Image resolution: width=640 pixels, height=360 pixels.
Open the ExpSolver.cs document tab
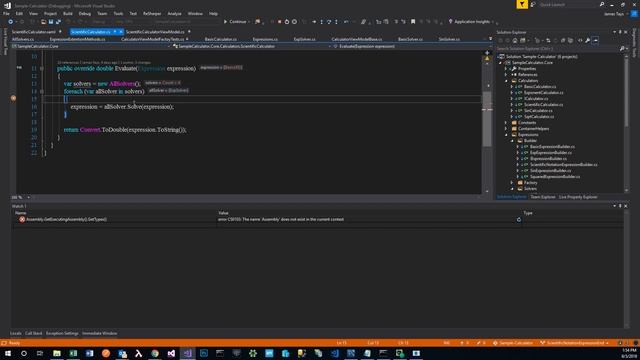(x=304, y=39)
